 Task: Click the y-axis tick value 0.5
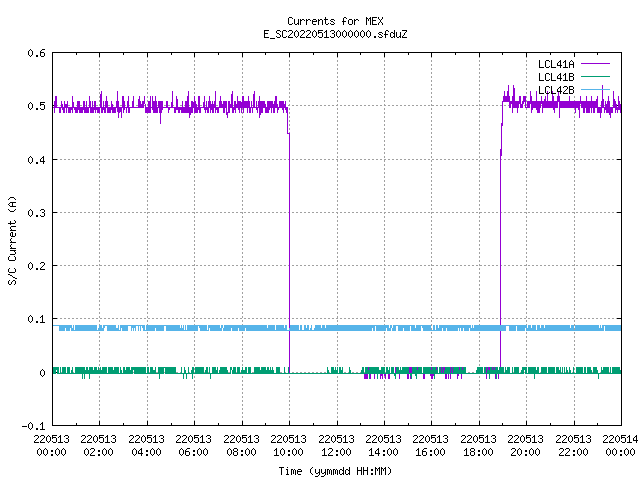37,106
